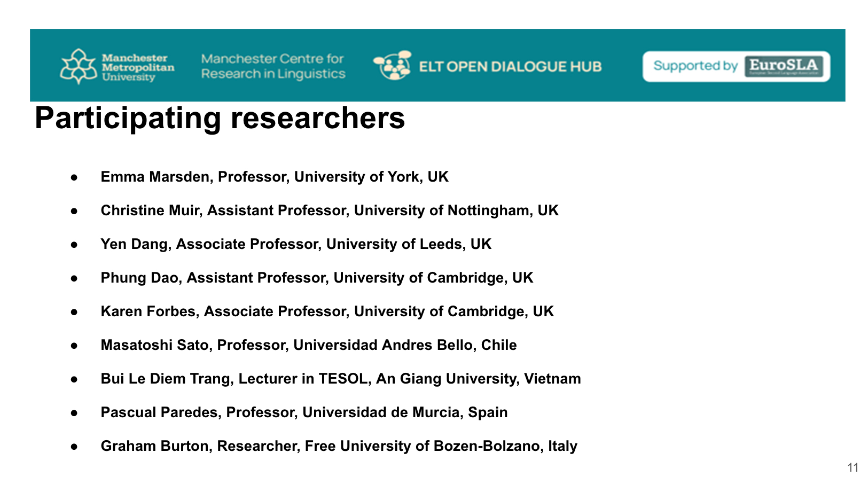Click the bullet next to Masatoshi Sato
This screenshot has width=868, height=492.
pyautogui.click(x=75, y=346)
